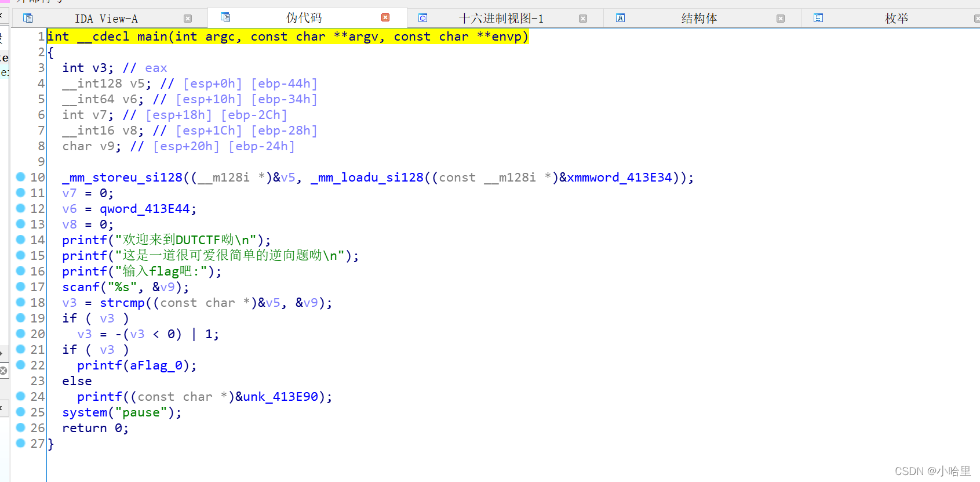Click the "aFlag_0" string reference
Screen dimensions: 980x482
coord(156,365)
